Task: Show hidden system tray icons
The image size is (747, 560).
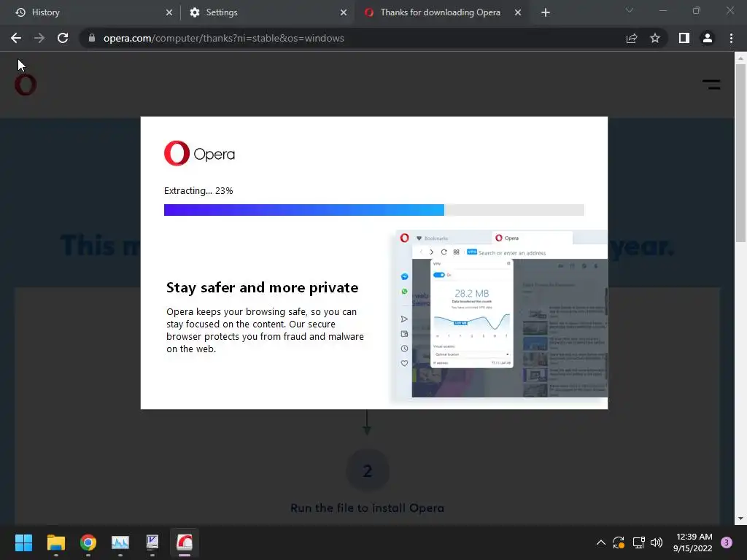Action: (x=601, y=542)
